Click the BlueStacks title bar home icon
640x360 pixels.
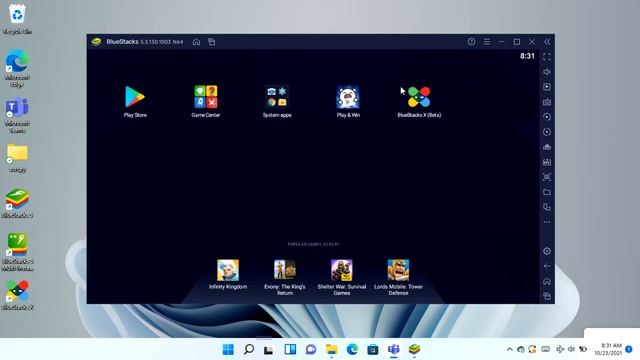click(x=196, y=42)
